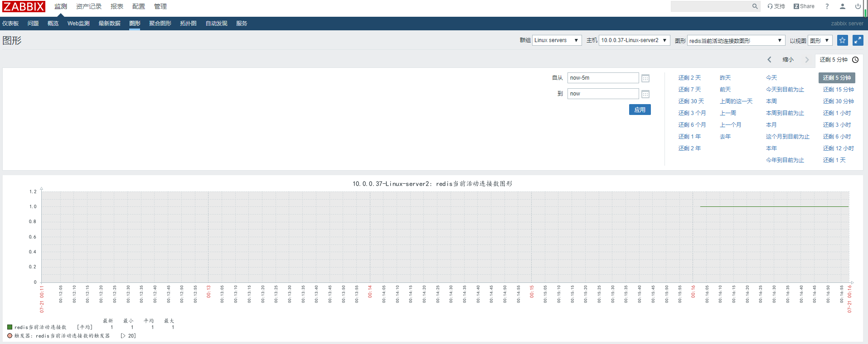Viewport: 868px width, 344px height.
Task: Click the ZABBIX logo
Action: 24,6
